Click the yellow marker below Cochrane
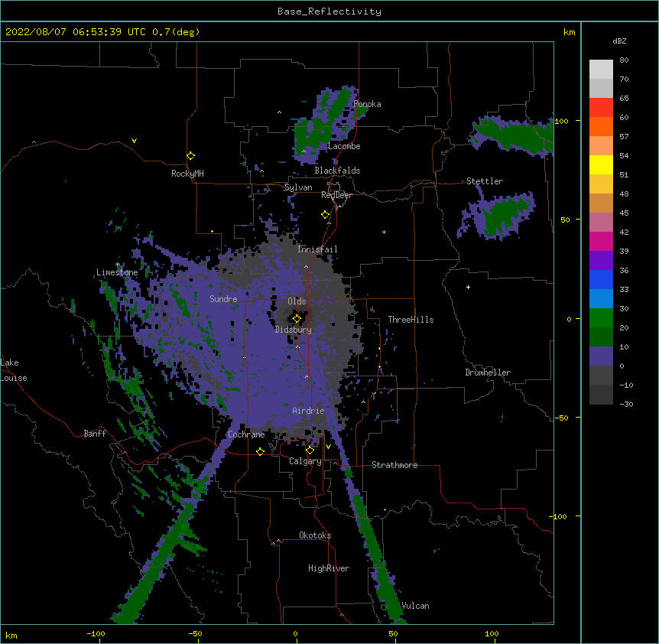659x644 pixels. 260,451
